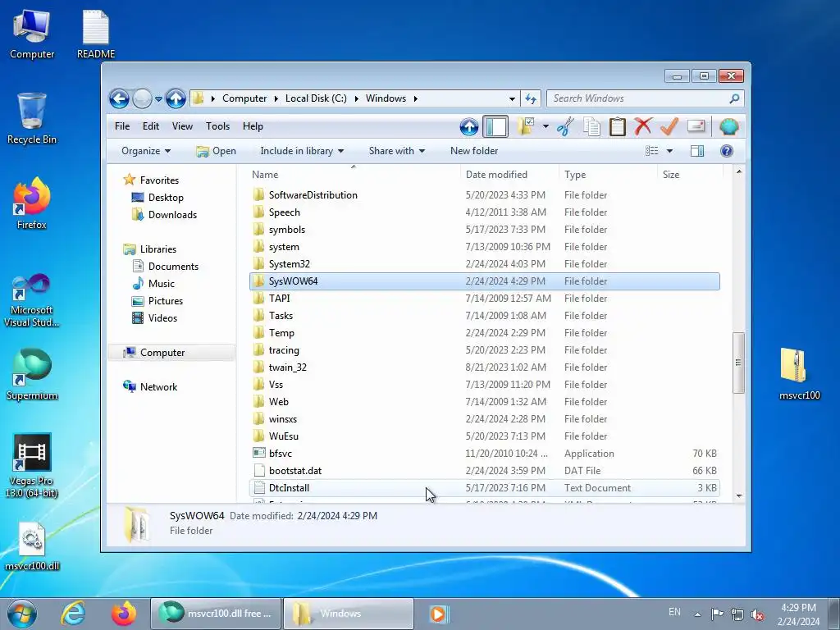Open the File menu
840x630 pixels.
tap(122, 126)
